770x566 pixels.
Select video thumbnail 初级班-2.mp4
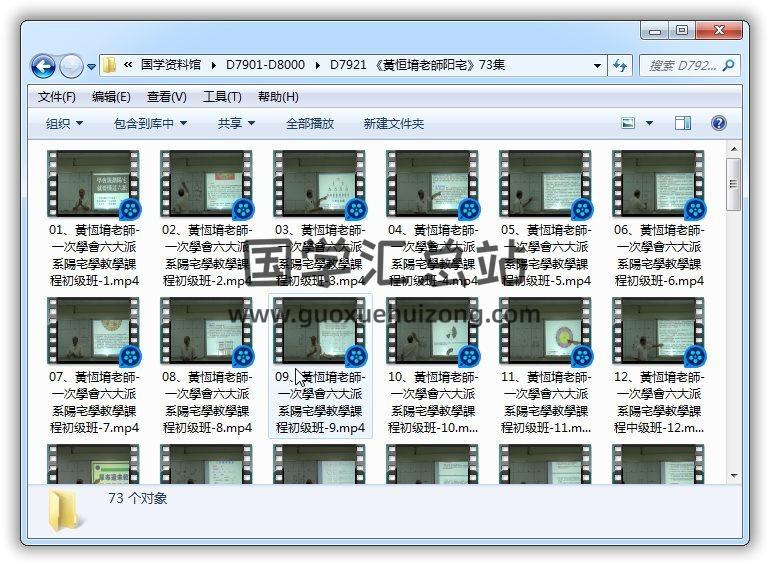click(206, 184)
